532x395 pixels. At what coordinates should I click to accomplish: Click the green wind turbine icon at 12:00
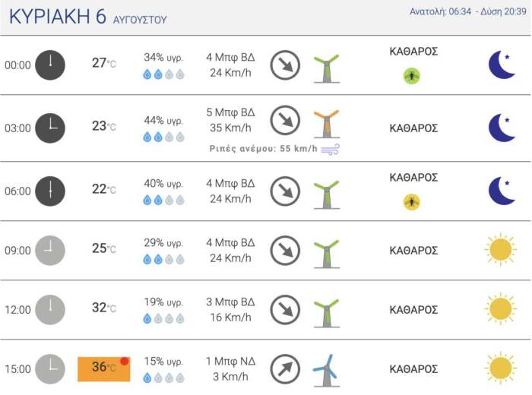point(326,312)
